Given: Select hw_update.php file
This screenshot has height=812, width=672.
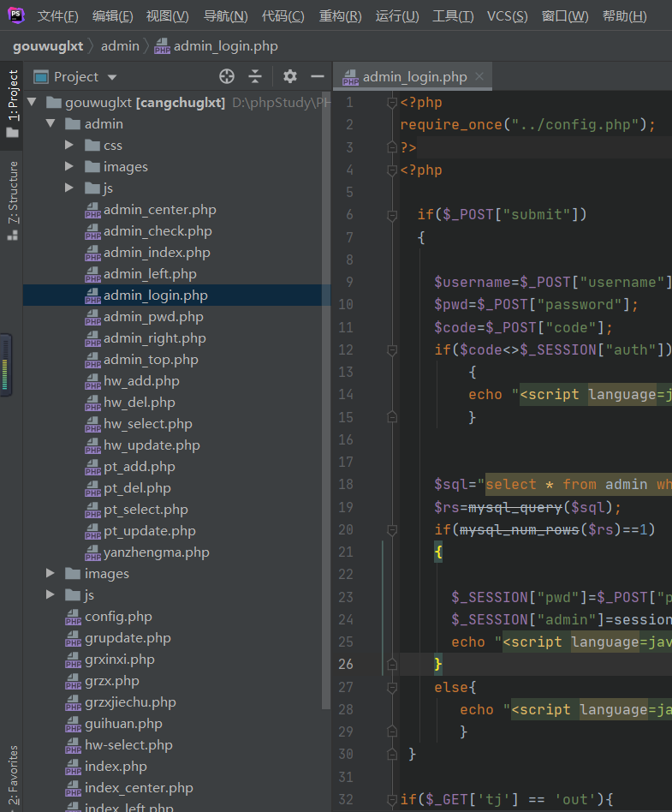Looking at the screenshot, I should pyautogui.click(x=152, y=445).
